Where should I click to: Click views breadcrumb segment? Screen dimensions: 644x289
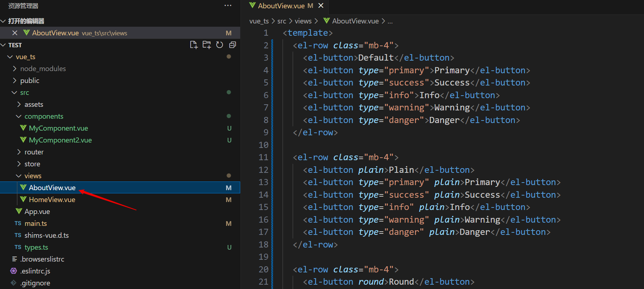(x=303, y=21)
